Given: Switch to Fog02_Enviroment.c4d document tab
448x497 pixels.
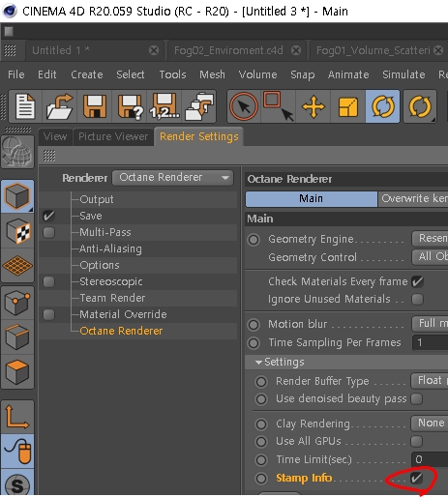Looking at the screenshot, I should coord(228,50).
